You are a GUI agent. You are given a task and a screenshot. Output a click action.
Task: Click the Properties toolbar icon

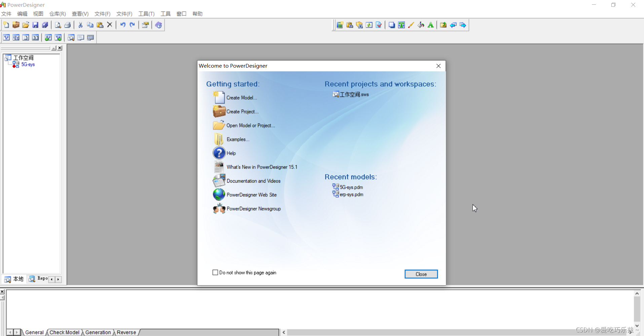[x=145, y=25]
